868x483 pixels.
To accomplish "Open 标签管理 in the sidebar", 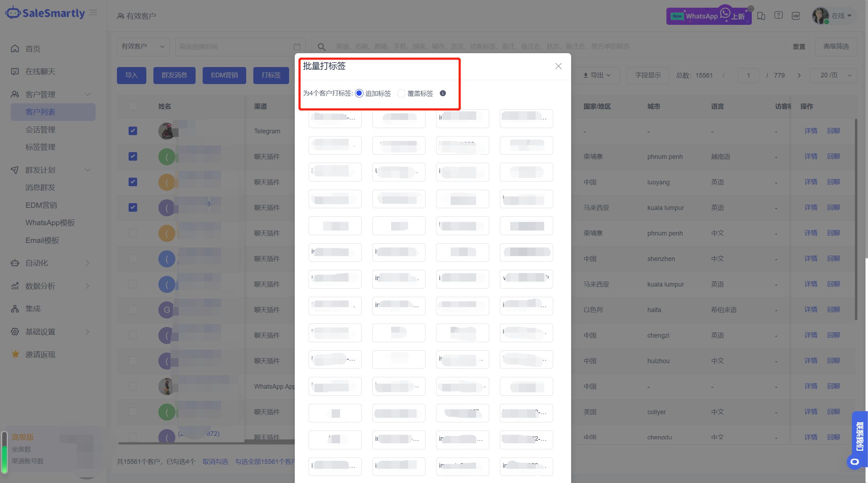I will [x=40, y=147].
